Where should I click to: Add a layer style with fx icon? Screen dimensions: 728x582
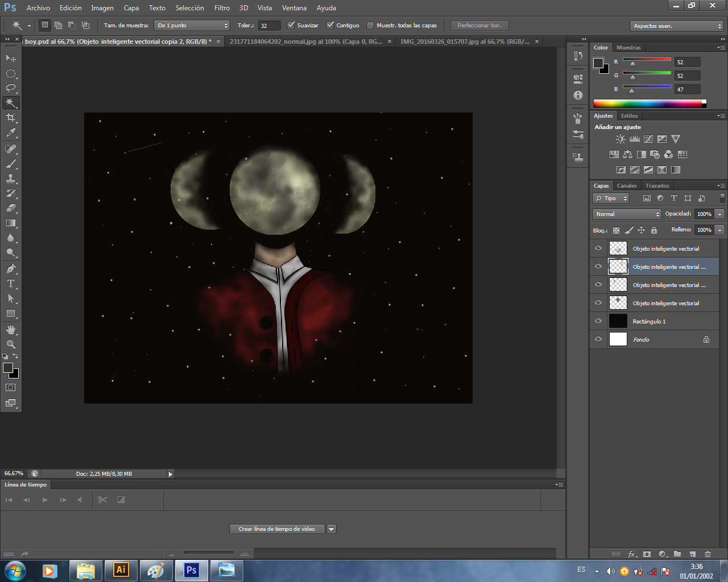[632, 554]
